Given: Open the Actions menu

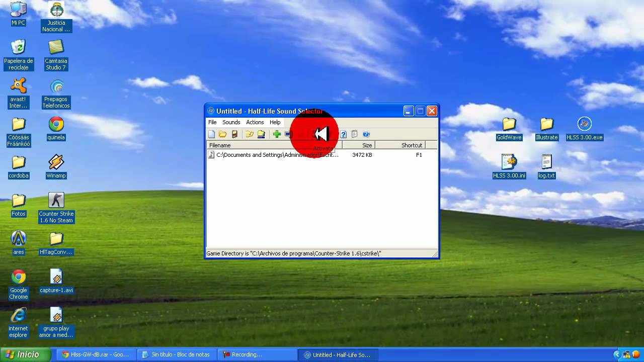Looking at the screenshot, I should [255, 122].
